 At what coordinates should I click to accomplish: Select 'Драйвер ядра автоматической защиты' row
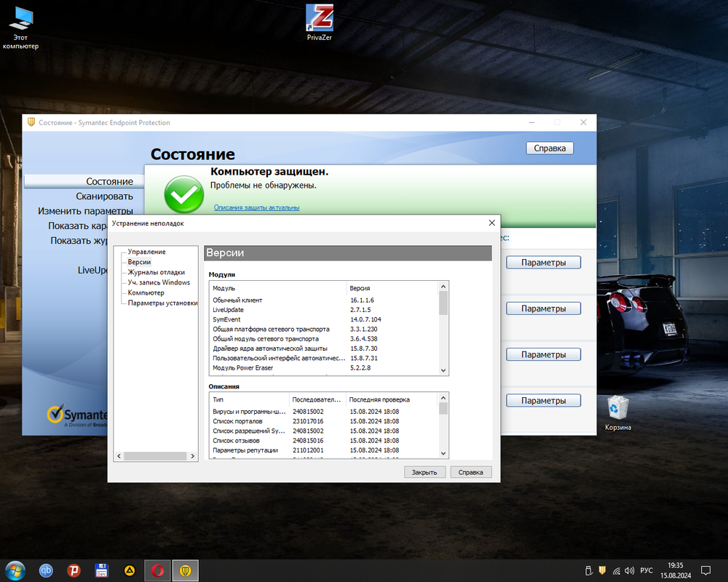click(x=324, y=348)
